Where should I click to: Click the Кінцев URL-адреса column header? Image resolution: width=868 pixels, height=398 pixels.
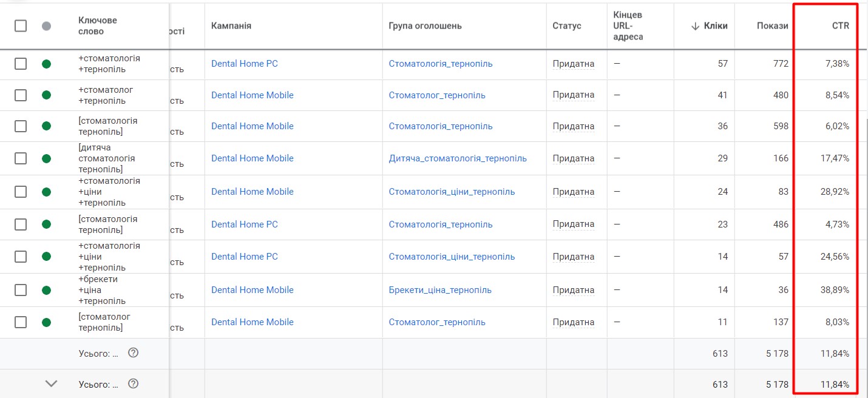pyautogui.click(x=629, y=25)
